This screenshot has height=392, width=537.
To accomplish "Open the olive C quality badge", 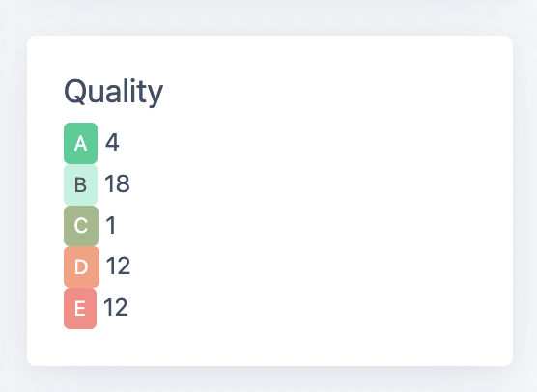I will click(x=81, y=226).
